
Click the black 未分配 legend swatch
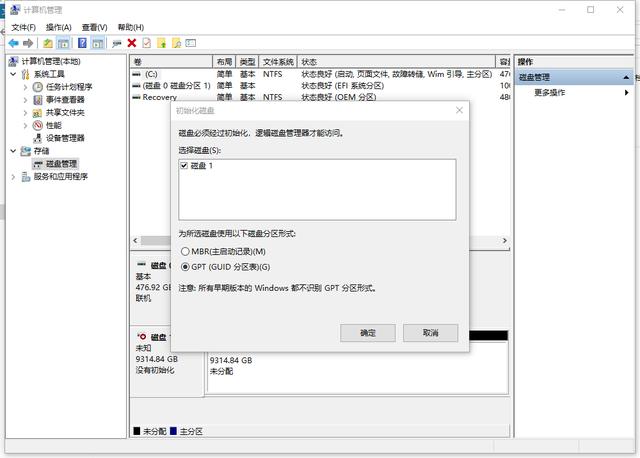click(137, 431)
